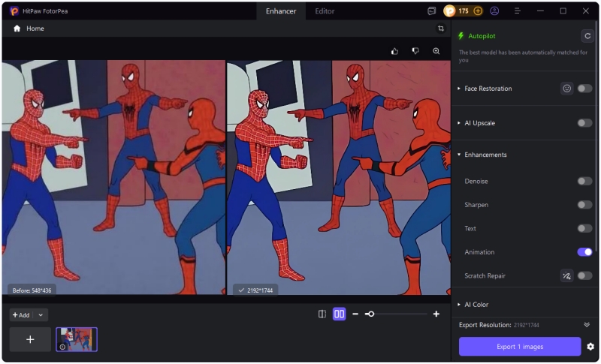Switch to the Editor tab
The height and width of the screenshot is (364, 601).
pyautogui.click(x=325, y=11)
